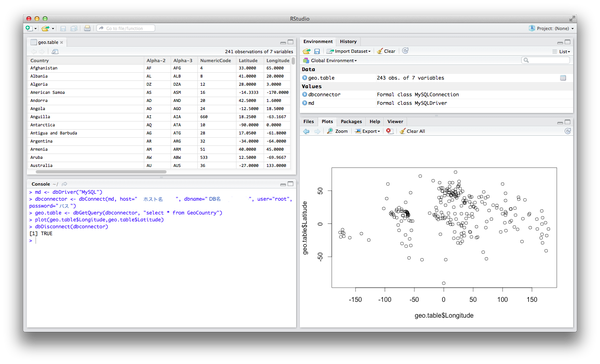Refresh the current plot icon
Image resolution: width=600 pixels, height=364 pixels.
(567, 131)
